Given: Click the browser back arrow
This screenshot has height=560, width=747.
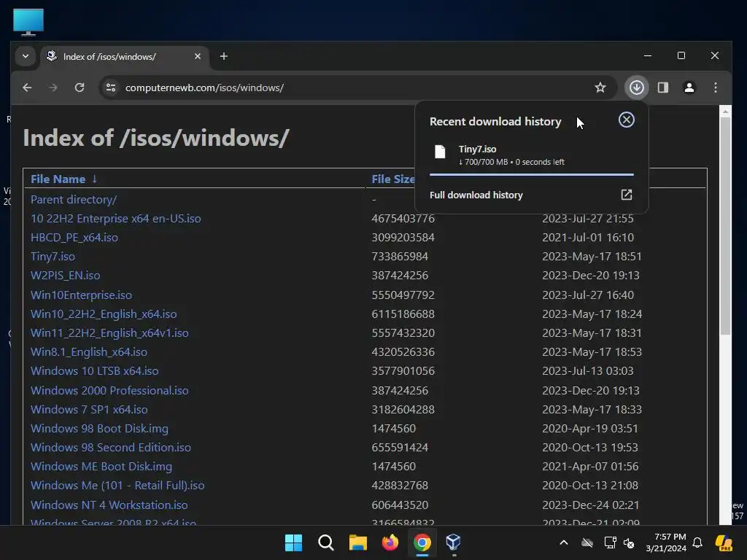Looking at the screenshot, I should [x=27, y=87].
